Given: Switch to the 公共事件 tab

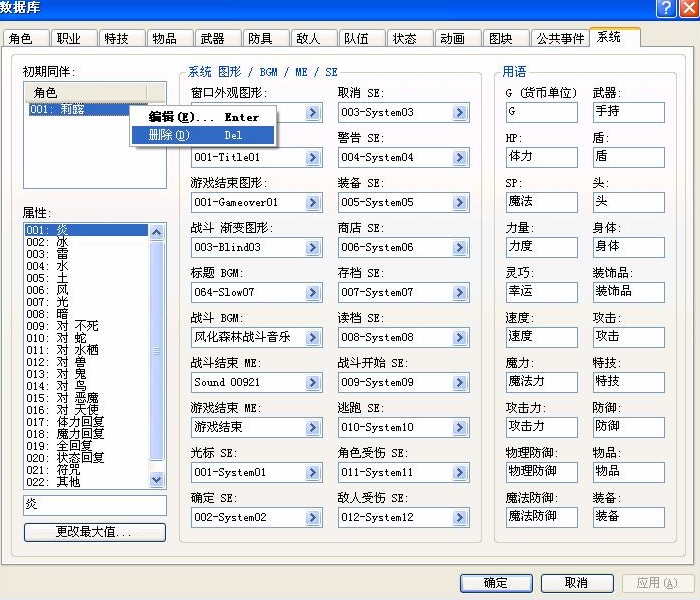Looking at the screenshot, I should (x=560, y=38).
